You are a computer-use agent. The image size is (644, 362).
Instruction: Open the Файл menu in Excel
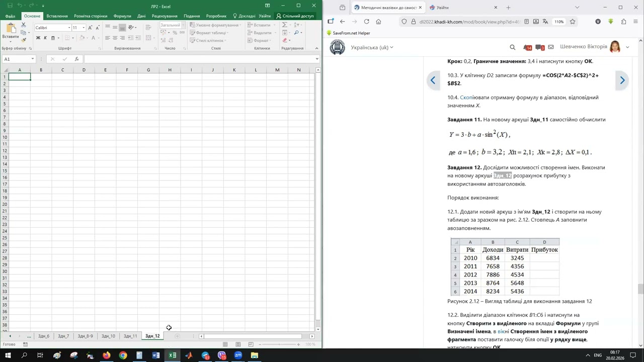(x=10, y=16)
